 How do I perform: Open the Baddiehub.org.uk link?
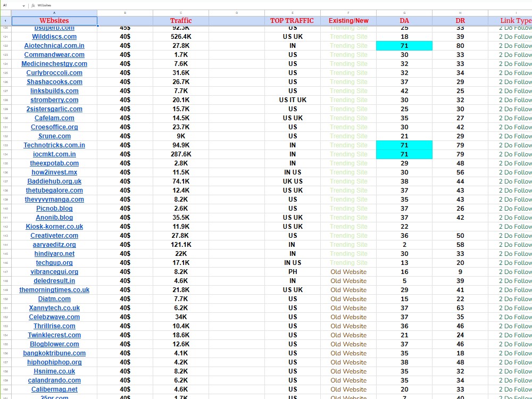[54, 181]
